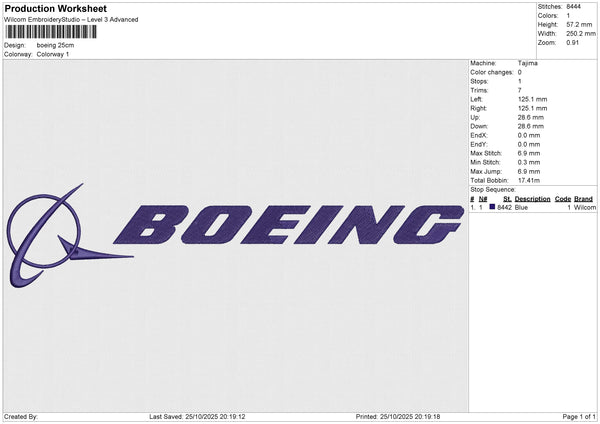
Task: Click the Max Jump value 6.9 mm
Action: pyautogui.click(x=529, y=171)
